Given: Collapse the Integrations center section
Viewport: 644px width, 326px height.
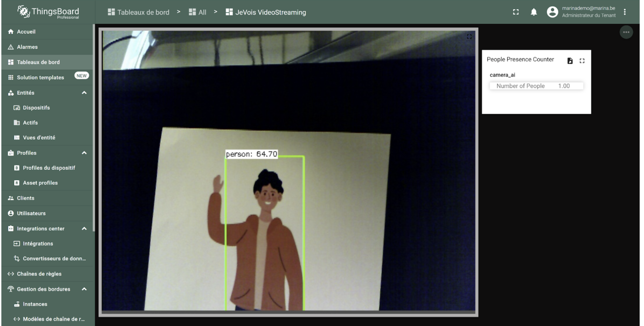Looking at the screenshot, I should click(84, 228).
